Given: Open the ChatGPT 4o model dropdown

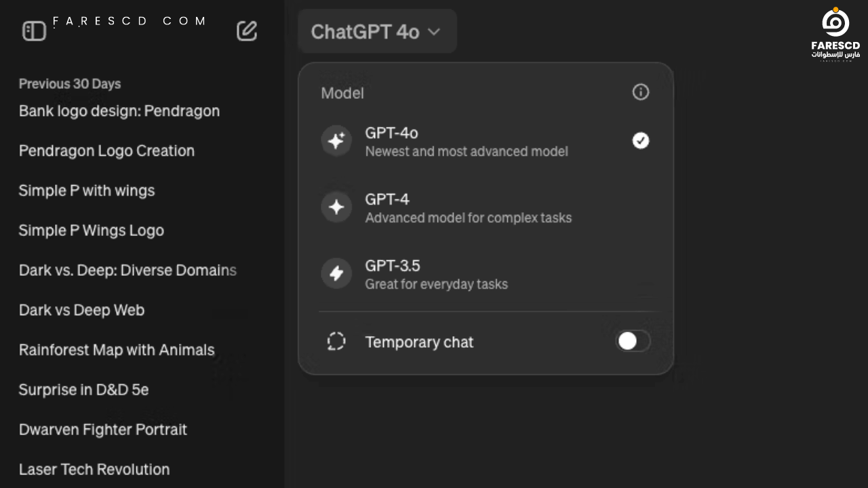Looking at the screenshot, I should tap(376, 31).
